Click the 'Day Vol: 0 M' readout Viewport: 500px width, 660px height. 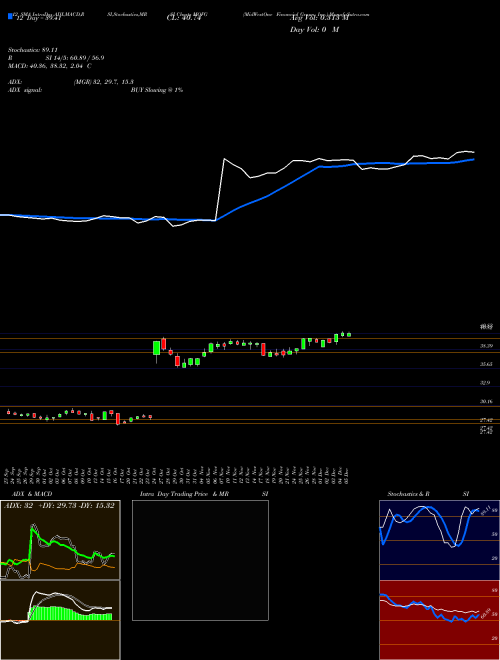[x=314, y=29]
